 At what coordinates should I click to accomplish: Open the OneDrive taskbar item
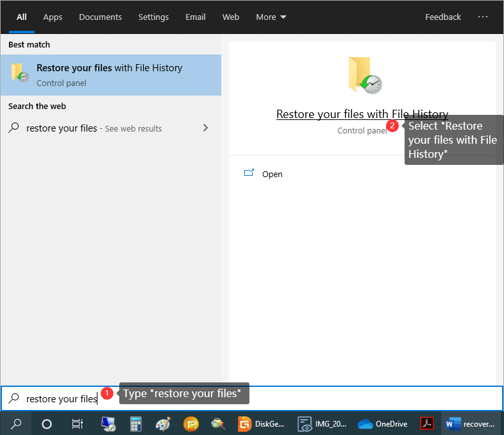coord(382,423)
